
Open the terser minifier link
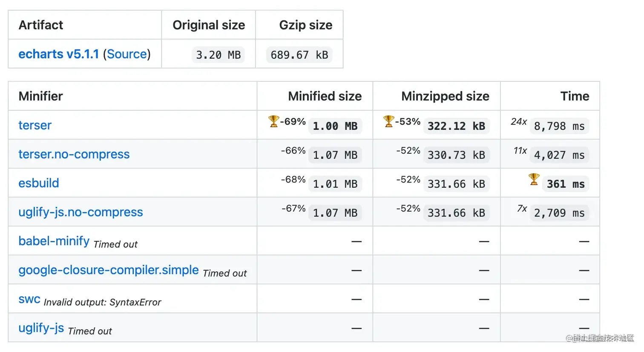click(x=35, y=125)
